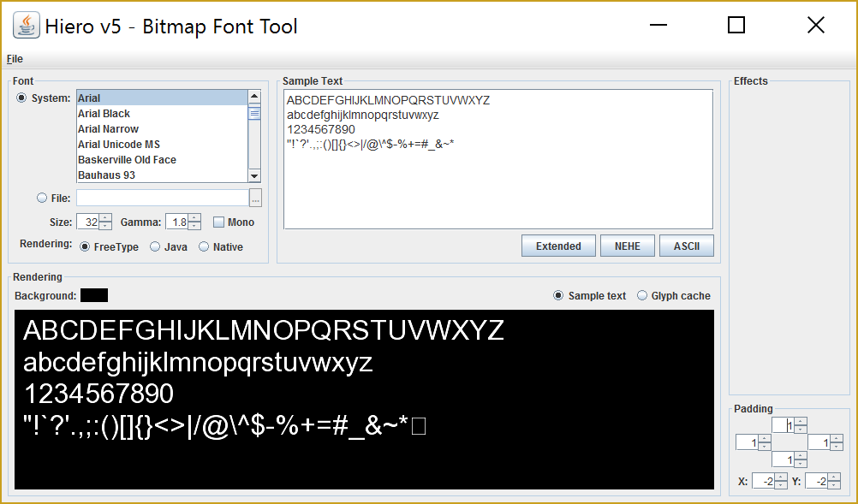
Task: Decrease bottom padding with down arrow
Action: (801, 464)
